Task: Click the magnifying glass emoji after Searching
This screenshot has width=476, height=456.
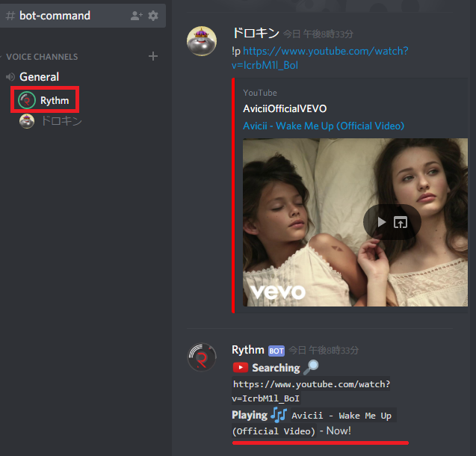Action: tap(311, 367)
